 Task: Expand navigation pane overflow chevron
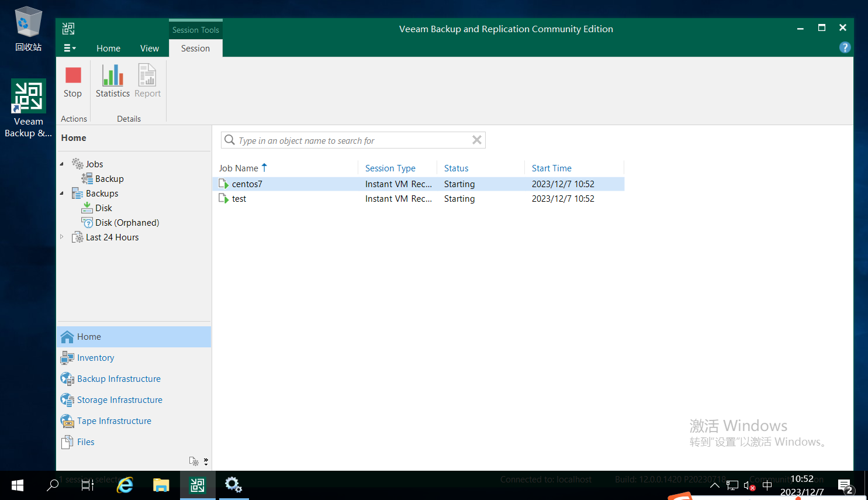206,461
